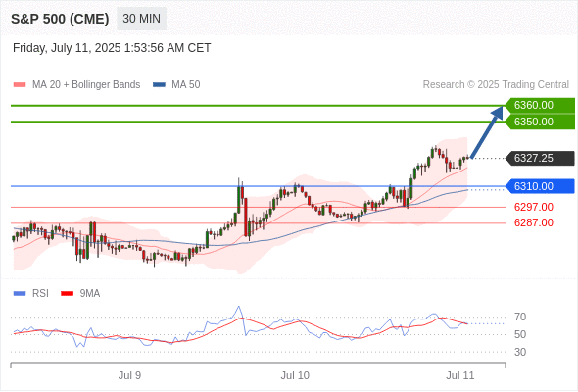Click the Jul 9 date axis label
The width and height of the screenshot is (578, 392).
129,375
